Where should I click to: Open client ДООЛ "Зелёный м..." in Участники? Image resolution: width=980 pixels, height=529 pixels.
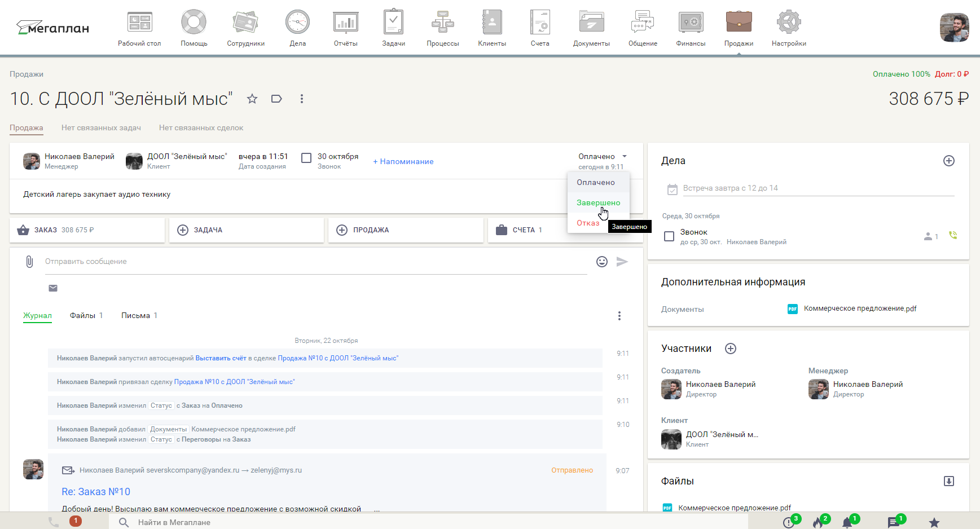click(x=722, y=435)
